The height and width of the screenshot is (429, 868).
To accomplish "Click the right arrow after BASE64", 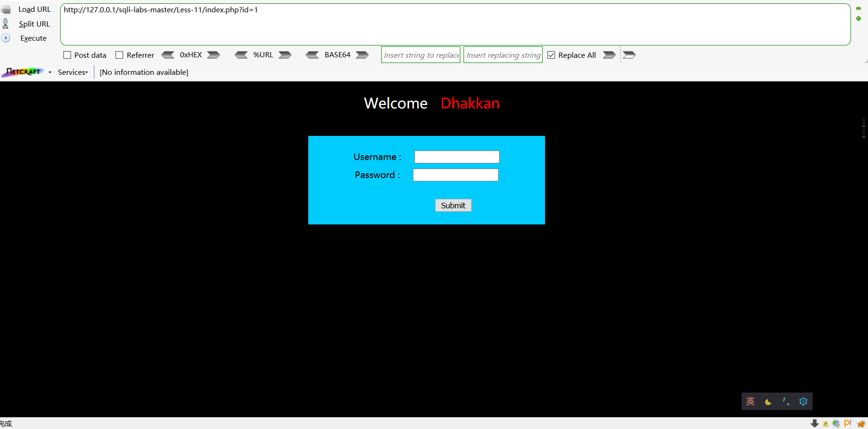I will [x=362, y=55].
